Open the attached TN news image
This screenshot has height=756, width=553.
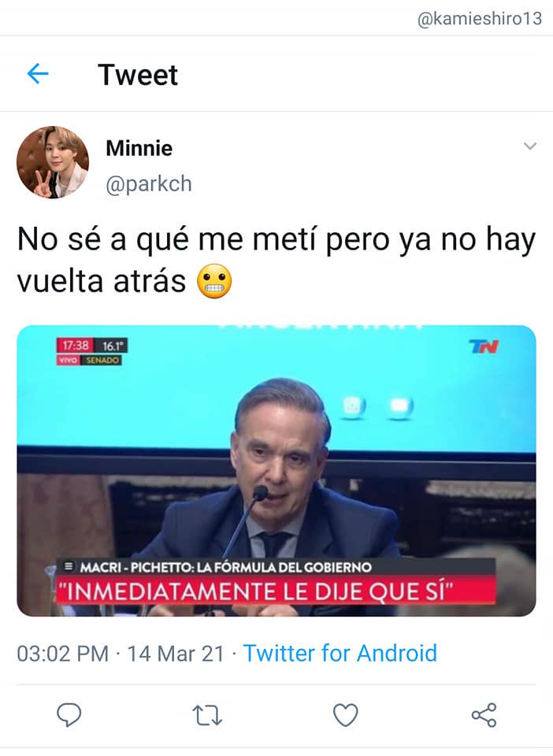(x=276, y=471)
